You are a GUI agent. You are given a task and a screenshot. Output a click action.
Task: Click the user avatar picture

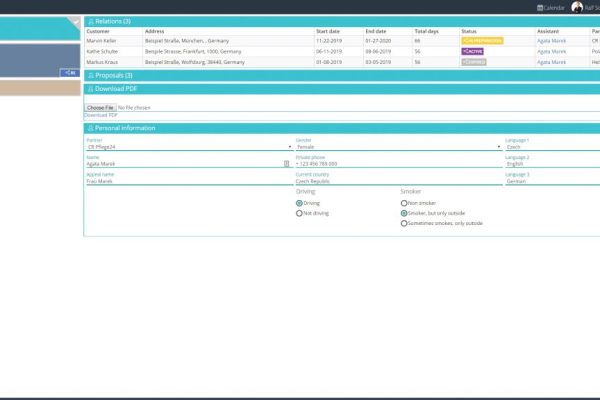tap(577, 7)
